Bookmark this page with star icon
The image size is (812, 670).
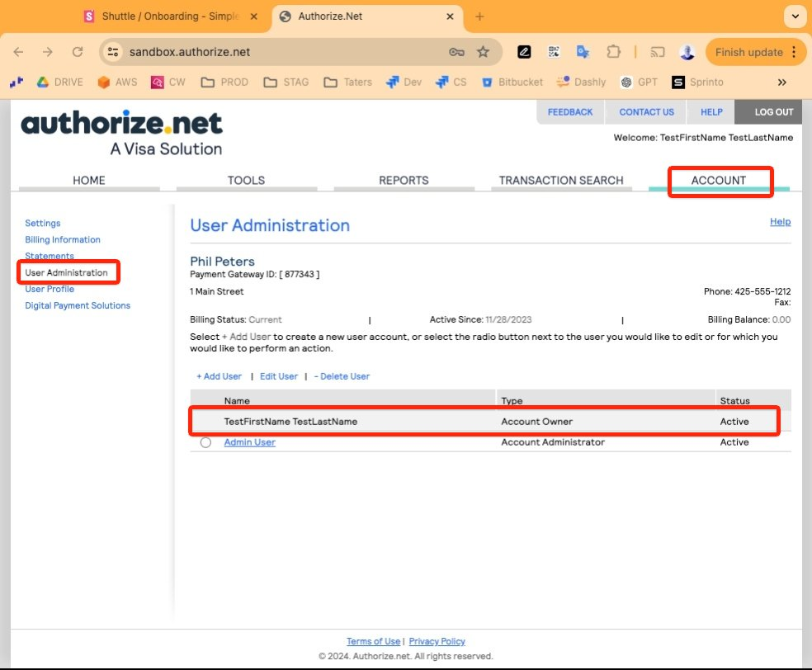pos(484,52)
